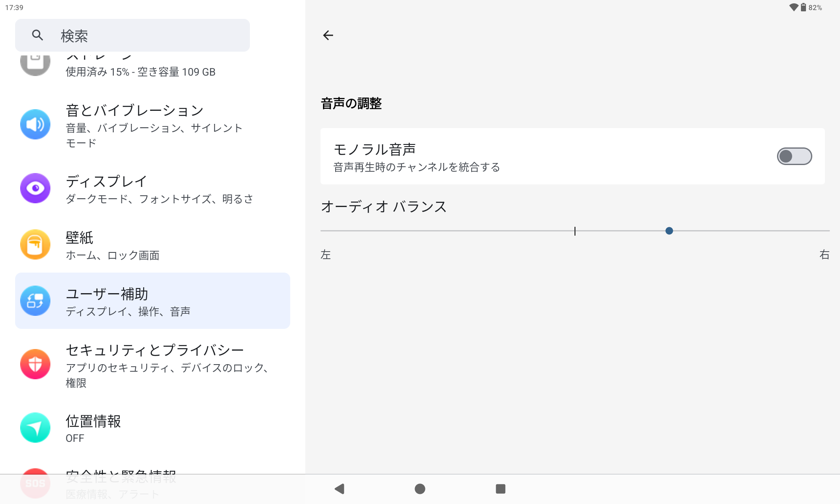Toggle the モノラル音声 switch

point(794,156)
